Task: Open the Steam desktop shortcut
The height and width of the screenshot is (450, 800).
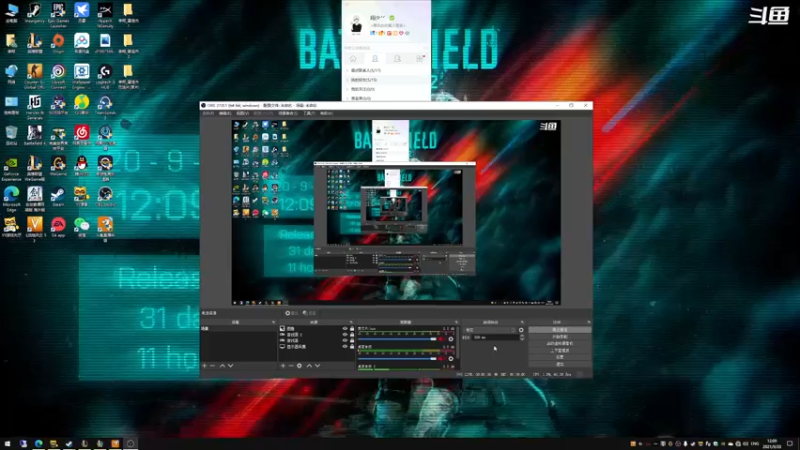Action: click(58, 196)
